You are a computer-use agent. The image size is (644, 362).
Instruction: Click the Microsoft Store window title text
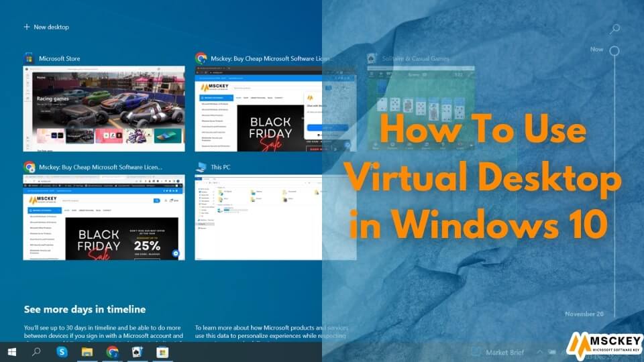tap(60, 59)
